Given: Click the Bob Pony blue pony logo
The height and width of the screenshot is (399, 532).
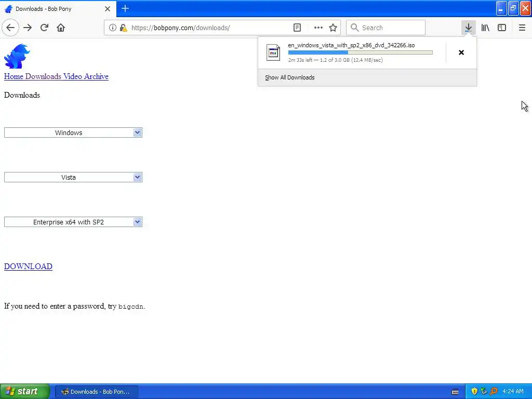Looking at the screenshot, I should tap(17, 56).
